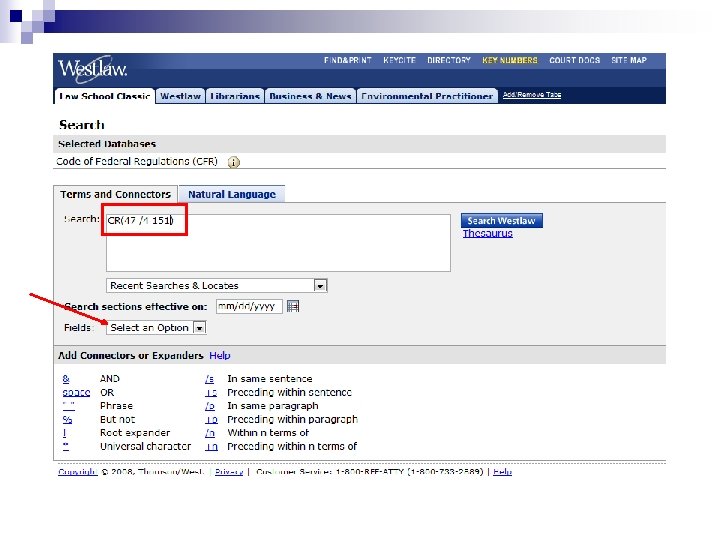Insert the /n Within n terms of connector
Viewport: 720px width, 540px height.
click(x=210, y=433)
